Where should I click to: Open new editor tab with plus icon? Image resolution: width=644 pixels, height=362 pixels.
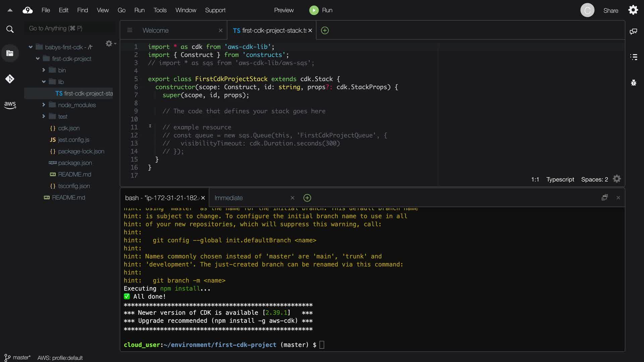(325, 31)
